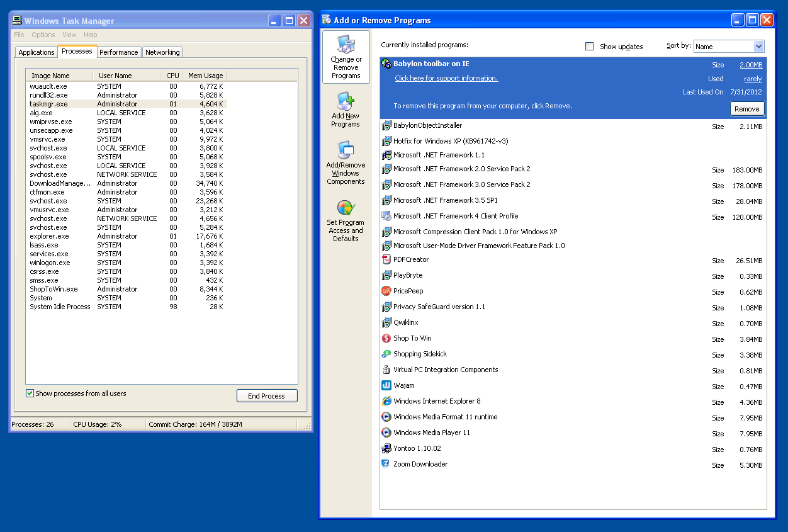Click the Zoom Downloader program icon
The height and width of the screenshot is (532, 788).
pos(386,464)
